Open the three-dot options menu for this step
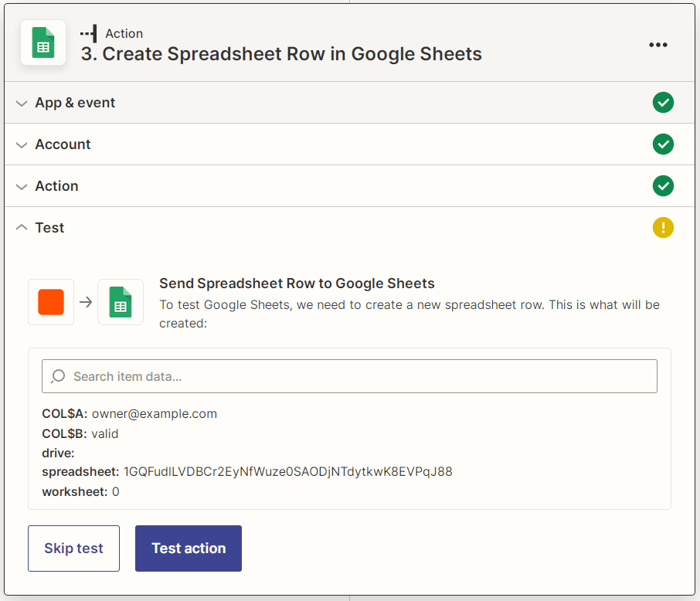The image size is (700, 601). point(658,44)
